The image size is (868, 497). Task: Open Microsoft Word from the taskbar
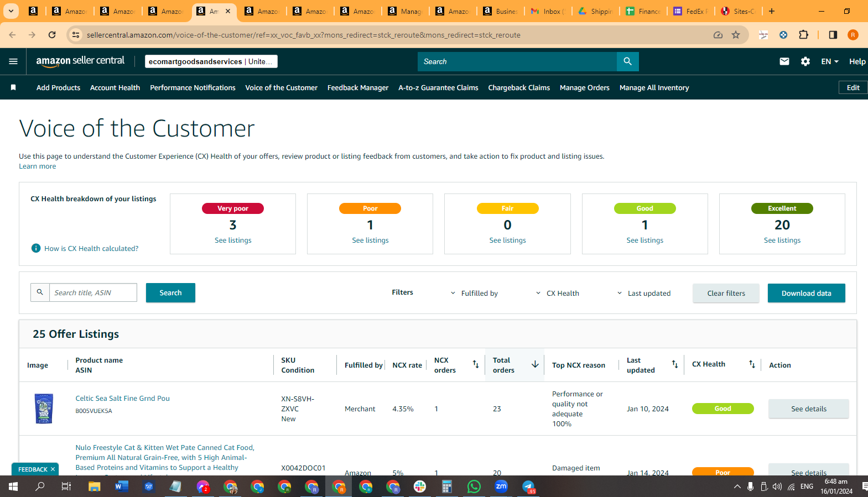122,486
